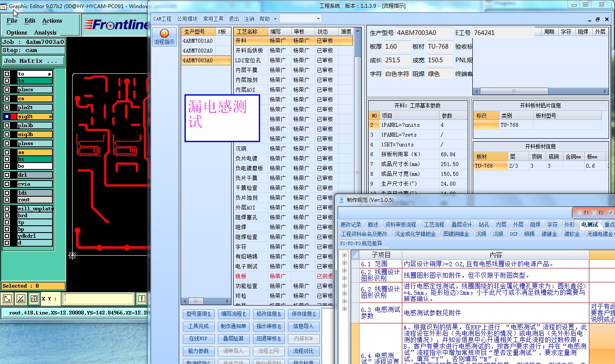Click the measure icon in the Graphic Editor bottom bar
Image resolution: width=615 pixels, height=364 pixels.
[x=20, y=299]
